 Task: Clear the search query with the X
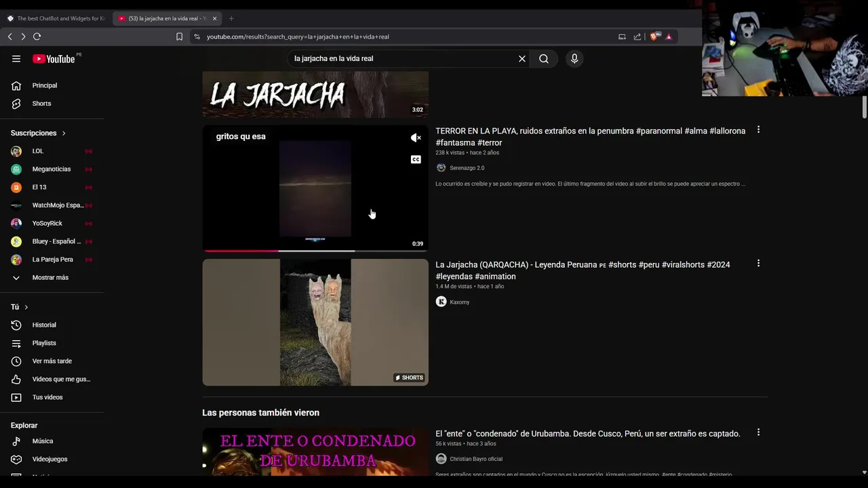[522, 59]
